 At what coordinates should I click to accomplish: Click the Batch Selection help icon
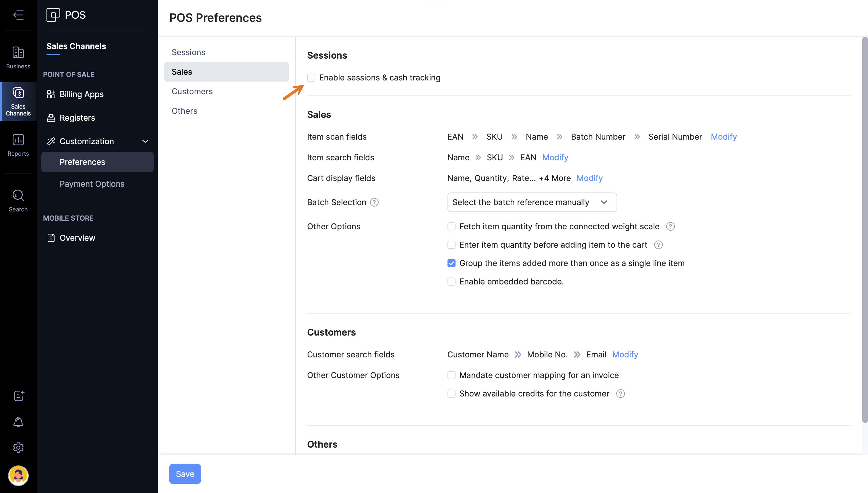(374, 203)
